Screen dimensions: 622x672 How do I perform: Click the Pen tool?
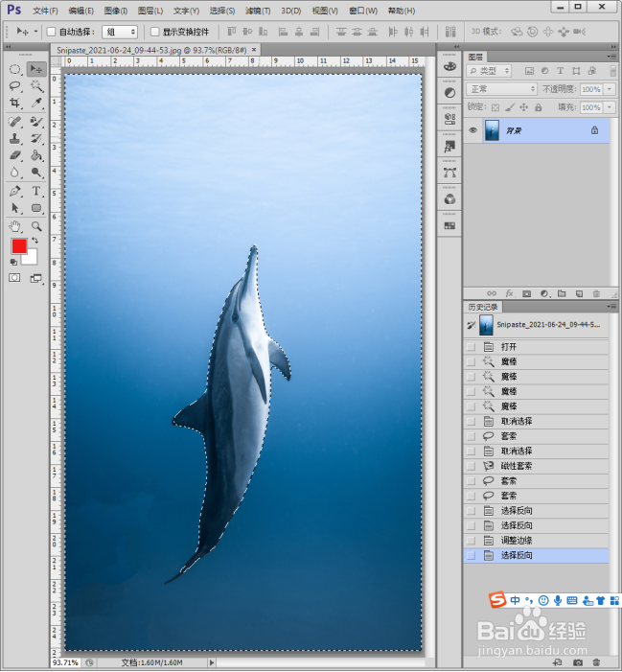(x=15, y=191)
